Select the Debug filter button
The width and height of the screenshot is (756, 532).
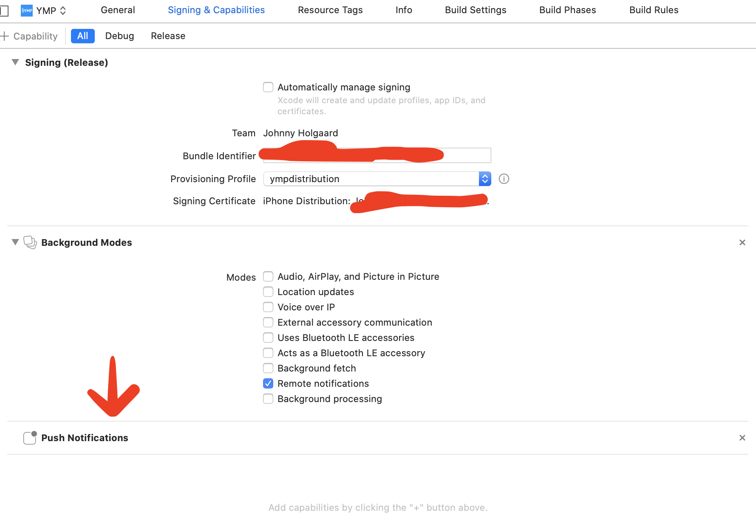click(119, 36)
